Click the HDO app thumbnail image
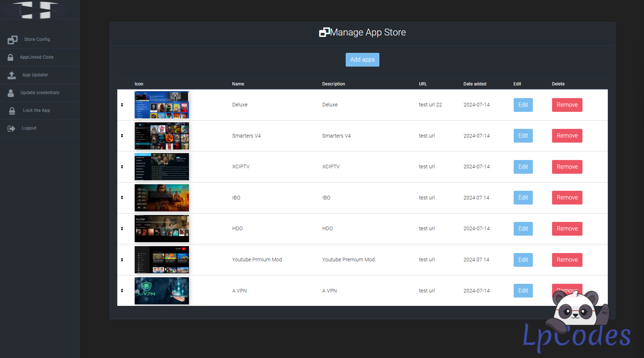This screenshot has width=644, height=358. click(x=161, y=229)
